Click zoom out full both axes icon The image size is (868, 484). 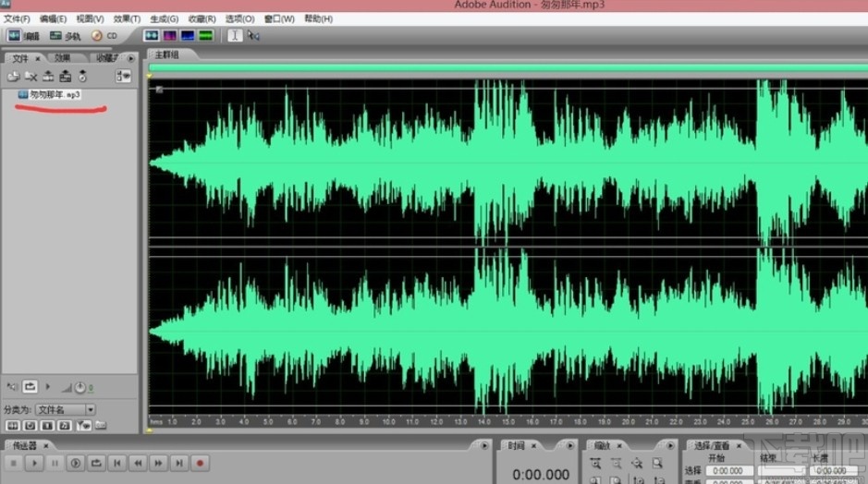click(637, 464)
